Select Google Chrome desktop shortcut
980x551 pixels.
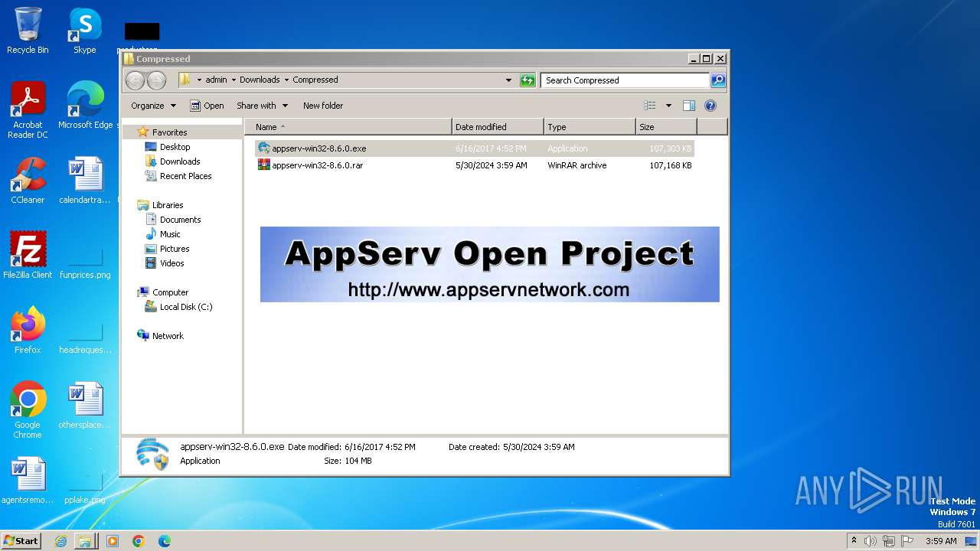pyautogui.click(x=28, y=410)
